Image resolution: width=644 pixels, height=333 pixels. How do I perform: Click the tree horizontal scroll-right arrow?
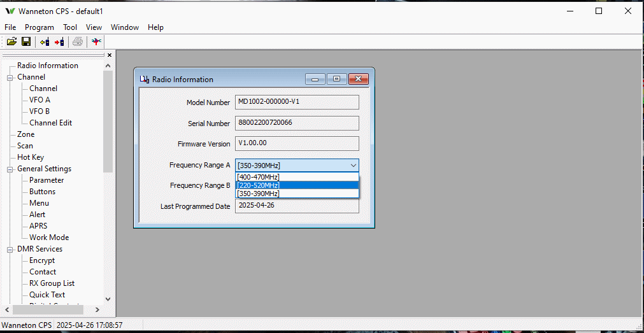point(97,309)
